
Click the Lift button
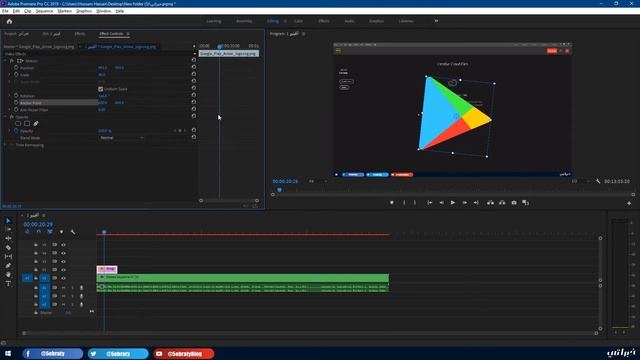(490, 202)
